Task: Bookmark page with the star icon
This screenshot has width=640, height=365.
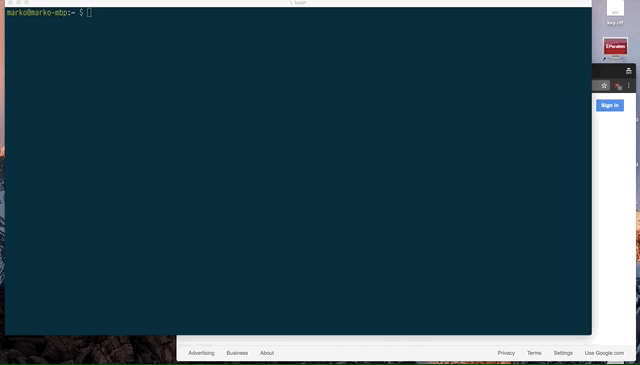Action: [604, 85]
